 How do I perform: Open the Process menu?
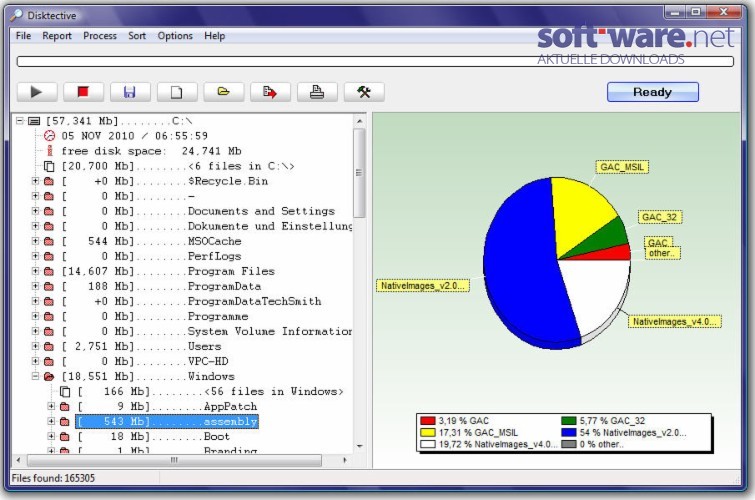[x=100, y=36]
